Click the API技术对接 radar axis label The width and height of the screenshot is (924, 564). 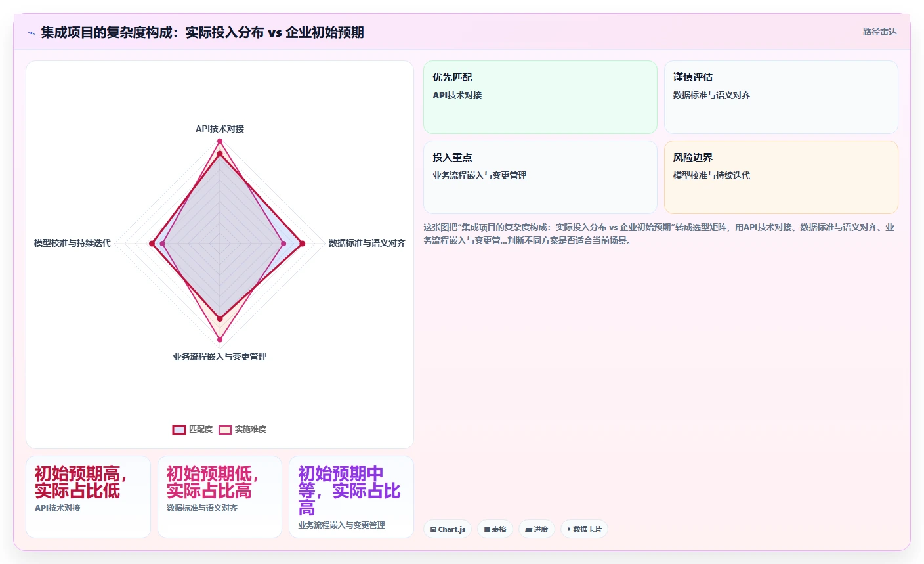point(220,129)
